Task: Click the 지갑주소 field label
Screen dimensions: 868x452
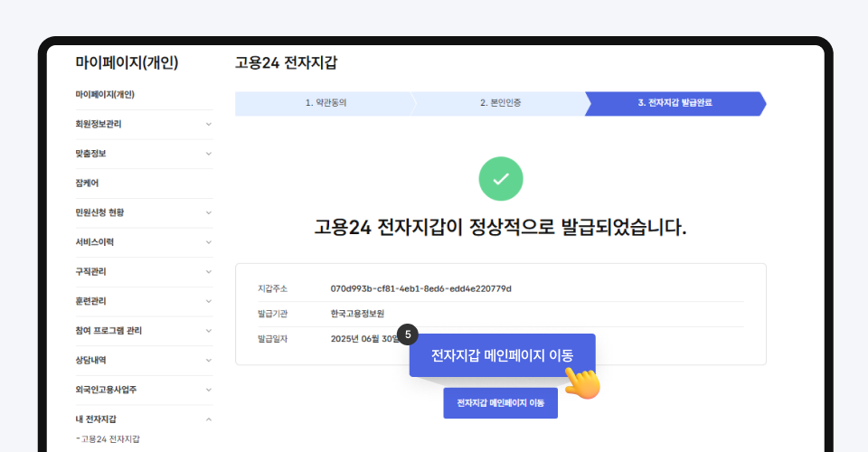Action: click(x=272, y=288)
